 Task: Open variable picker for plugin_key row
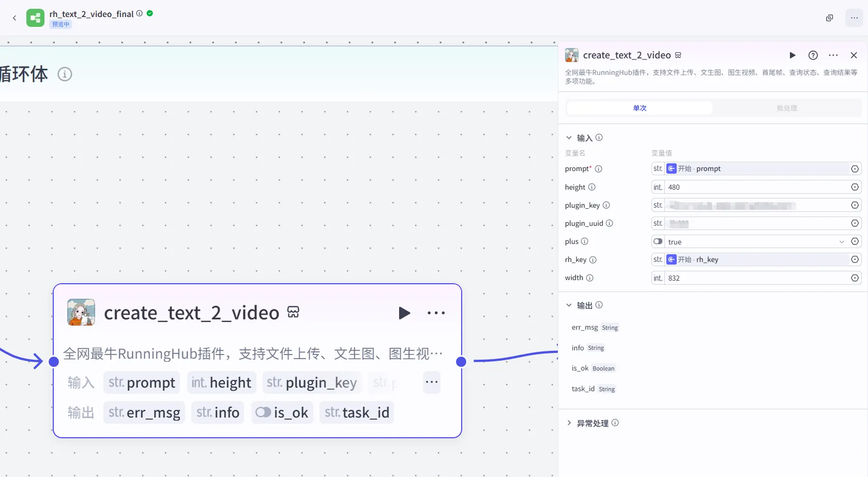[x=855, y=205]
